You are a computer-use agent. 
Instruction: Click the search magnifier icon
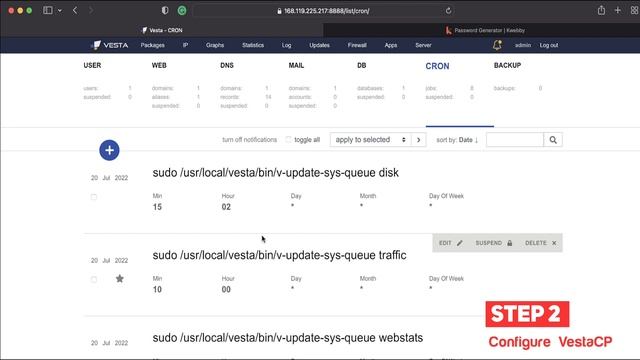coord(553,140)
